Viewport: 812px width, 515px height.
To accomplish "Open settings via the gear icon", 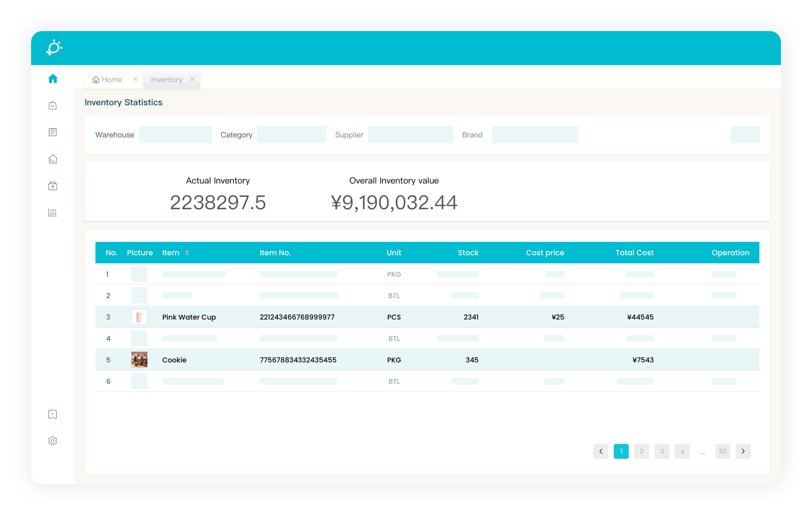I will click(53, 441).
